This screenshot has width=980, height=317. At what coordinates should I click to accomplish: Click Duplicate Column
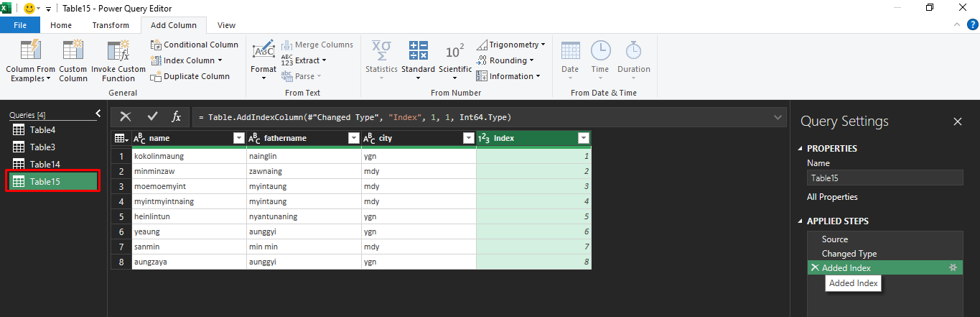tap(190, 76)
